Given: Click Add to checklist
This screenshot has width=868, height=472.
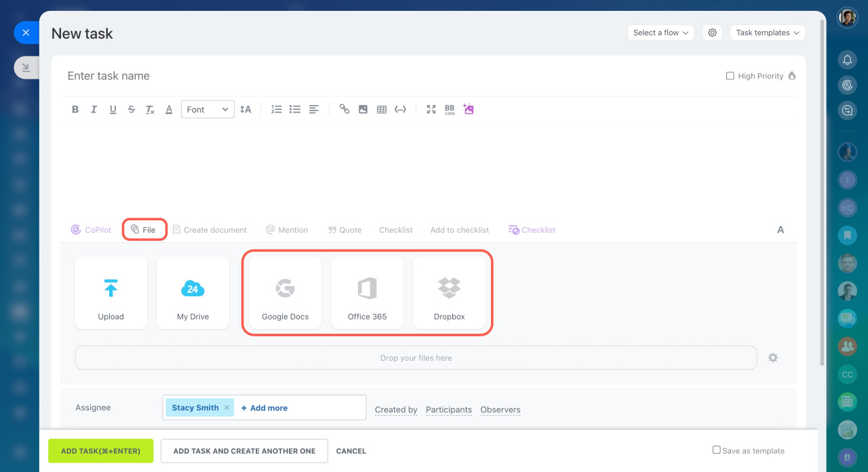Looking at the screenshot, I should [x=460, y=230].
